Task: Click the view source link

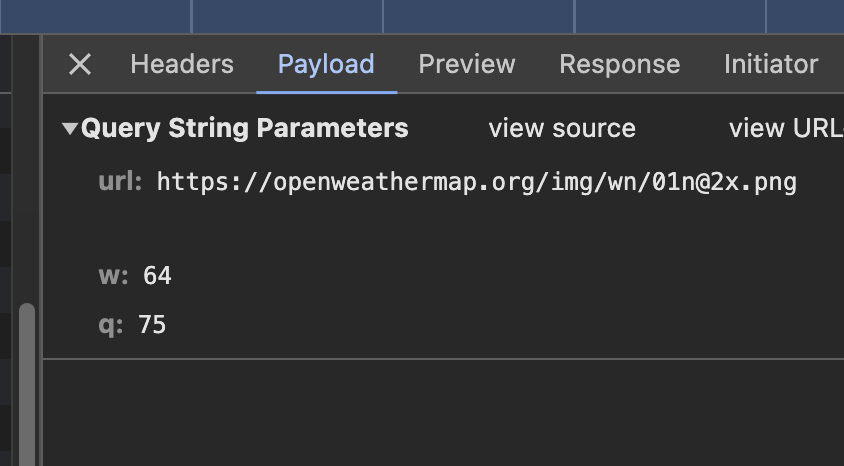Action: (562, 129)
